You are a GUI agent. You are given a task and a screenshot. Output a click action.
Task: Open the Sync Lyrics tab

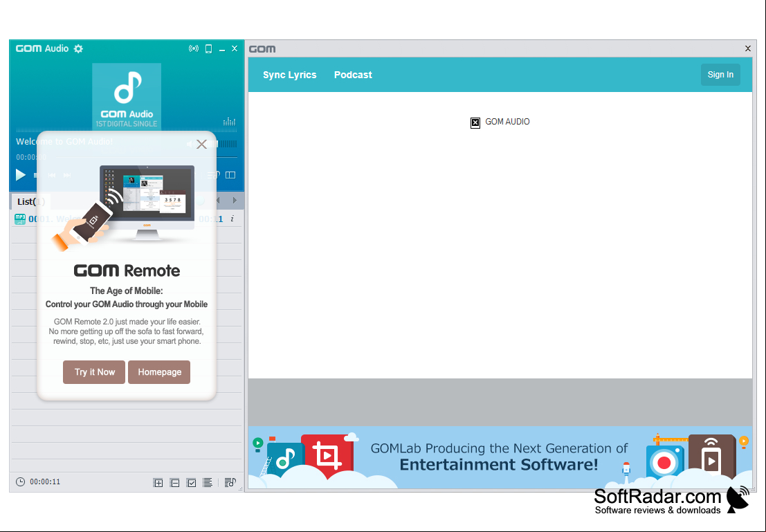click(290, 75)
